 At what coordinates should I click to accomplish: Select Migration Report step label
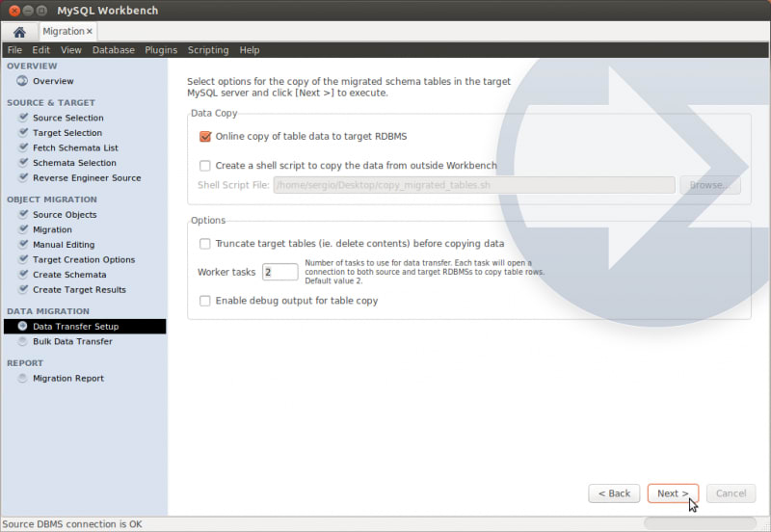(68, 378)
